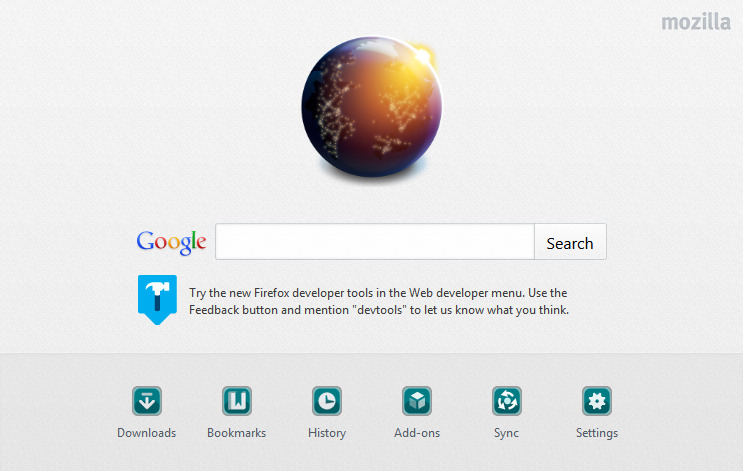The width and height of the screenshot is (743, 471).
Task: Choose the "Add-ons" text label
Action: 417,433
